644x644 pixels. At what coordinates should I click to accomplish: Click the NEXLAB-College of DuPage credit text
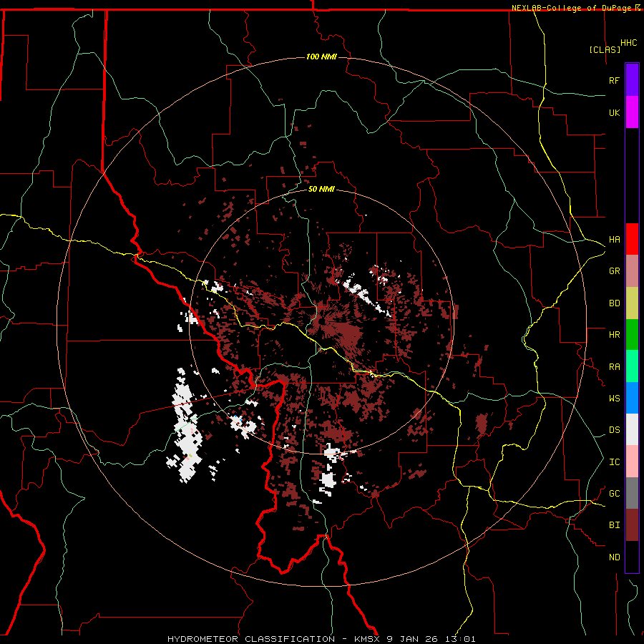point(573,8)
